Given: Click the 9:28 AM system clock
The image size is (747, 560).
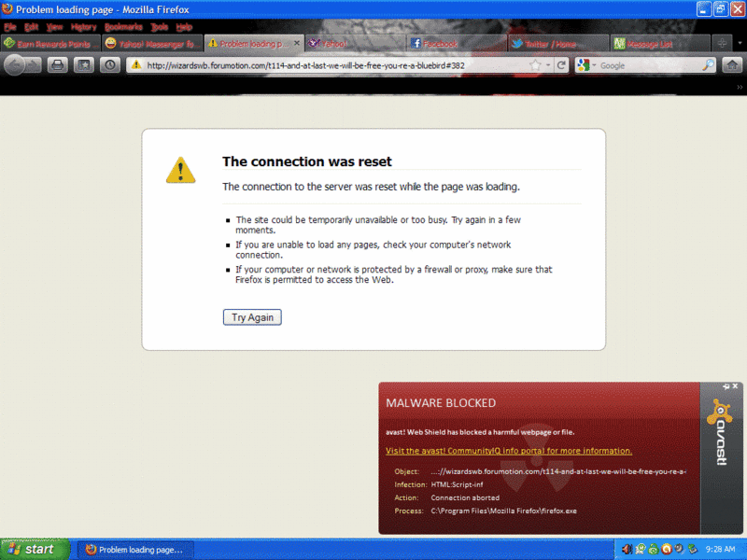Looking at the screenshot, I should pos(720,550).
